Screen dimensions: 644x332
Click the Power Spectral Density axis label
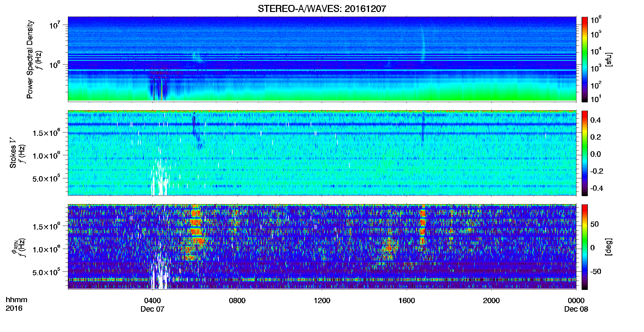(30, 59)
